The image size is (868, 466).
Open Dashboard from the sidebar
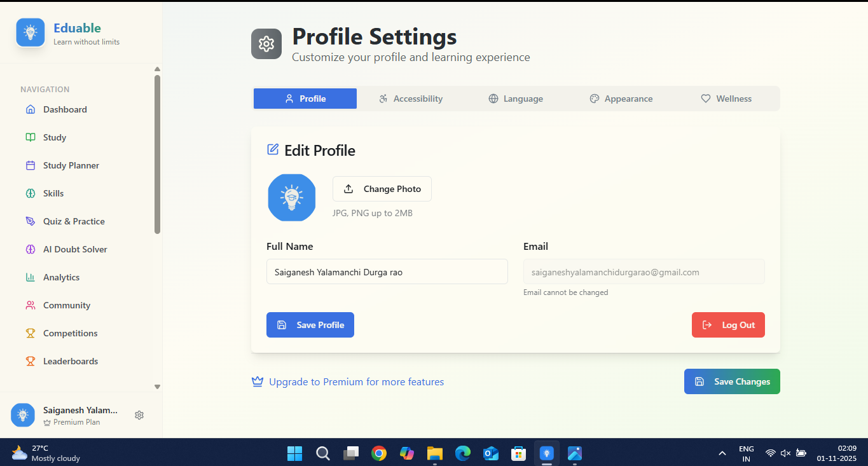[65, 109]
